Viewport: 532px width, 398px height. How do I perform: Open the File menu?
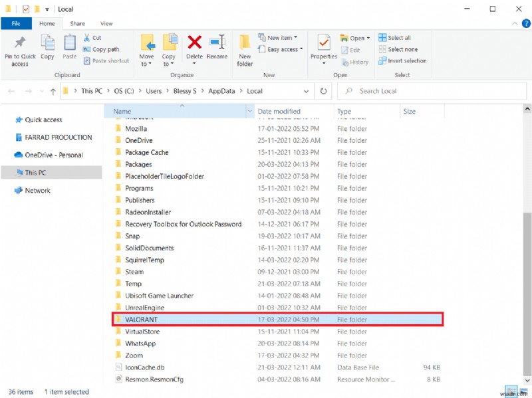(x=16, y=23)
